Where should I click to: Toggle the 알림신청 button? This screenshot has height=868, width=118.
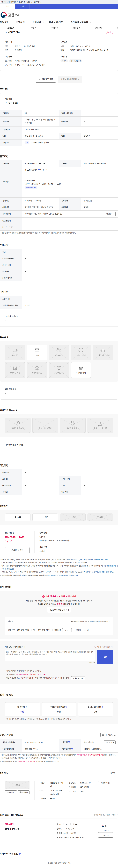[x=24, y=793]
